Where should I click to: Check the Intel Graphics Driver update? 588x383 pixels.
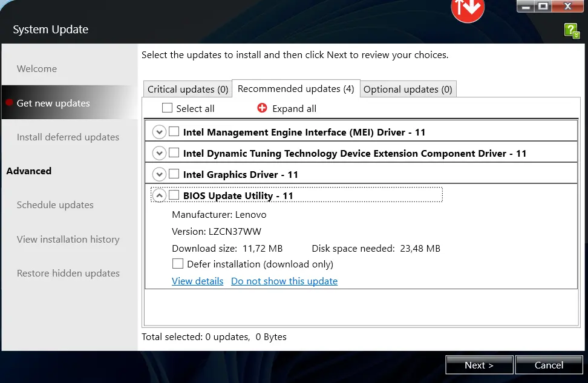[174, 174]
